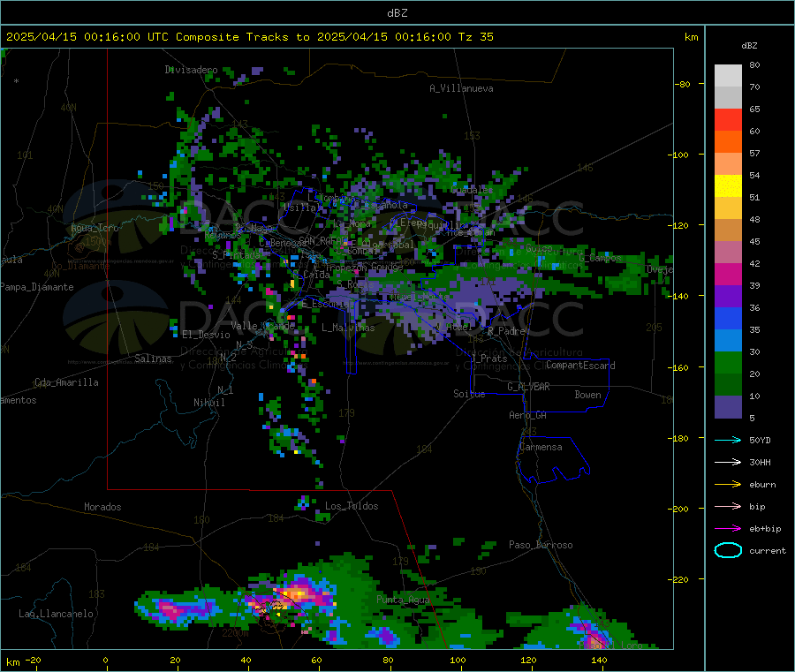The height and width of the screenshot is (672, 795).
Task: Select the dark green 10-20 dBZ swatch
Action: tap(728, 385)
